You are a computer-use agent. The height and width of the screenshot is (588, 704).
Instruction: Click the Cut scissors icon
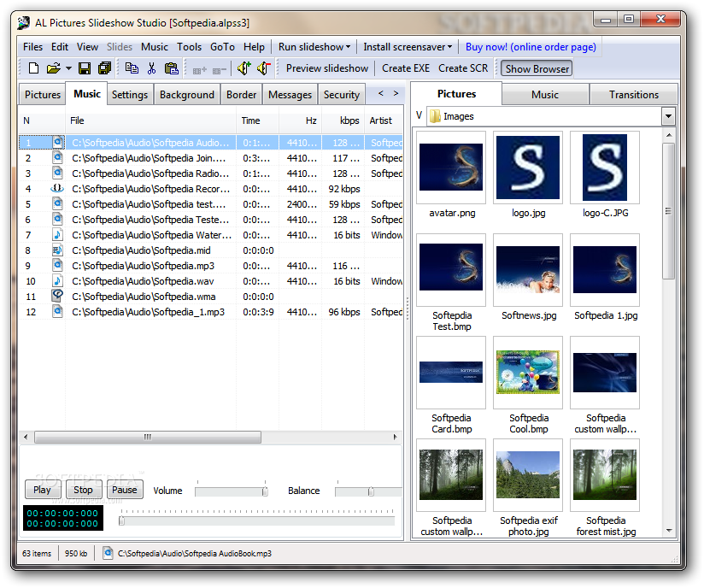click(x=151, y=68)
